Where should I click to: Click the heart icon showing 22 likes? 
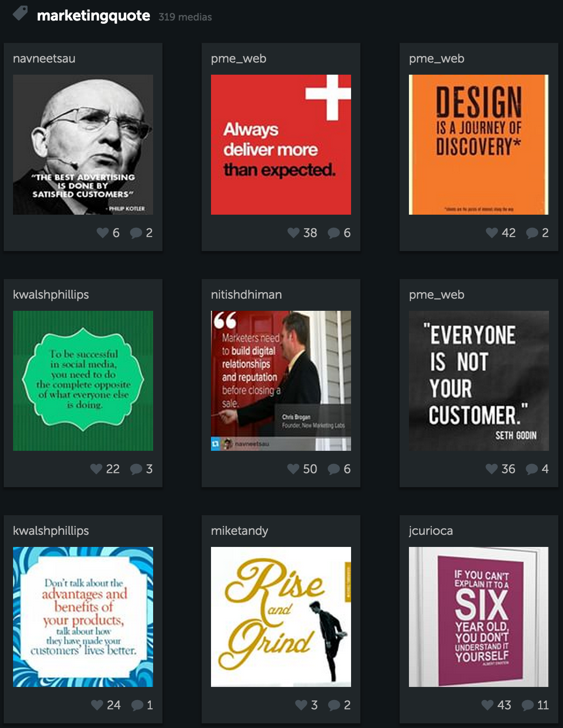click(96, 469)
